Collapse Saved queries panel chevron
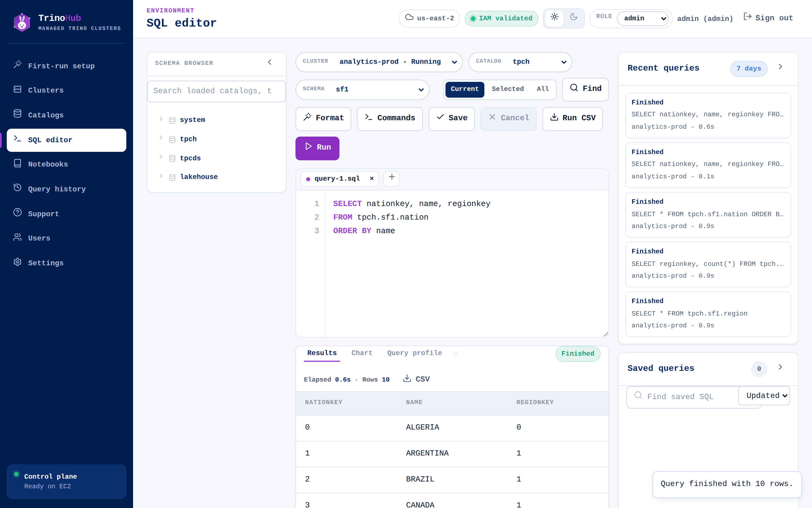 pyautogui.click(x=780, y=367)
